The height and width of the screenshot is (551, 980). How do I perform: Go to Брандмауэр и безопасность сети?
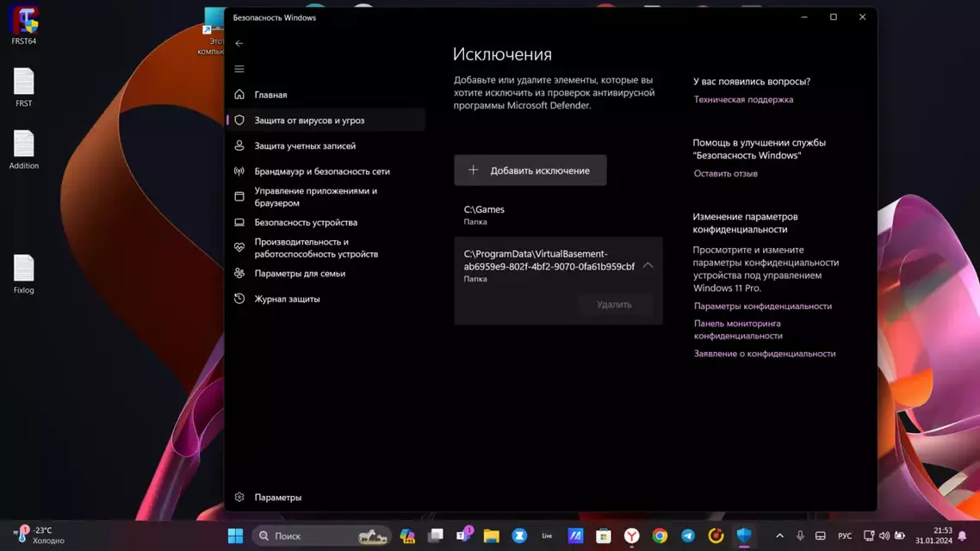click(326, 171)
